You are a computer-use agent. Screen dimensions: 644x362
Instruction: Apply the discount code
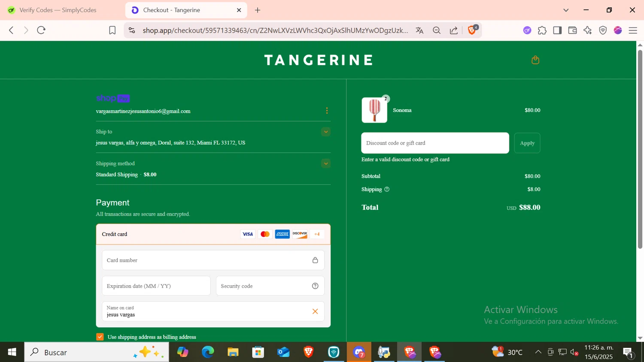point(527,143)
